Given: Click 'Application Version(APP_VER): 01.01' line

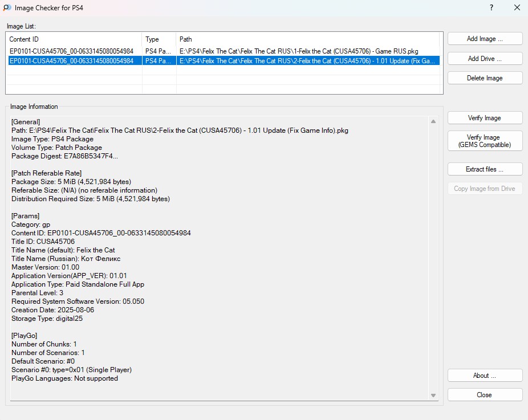Looking at the screenshot, I should click(69, 276).
